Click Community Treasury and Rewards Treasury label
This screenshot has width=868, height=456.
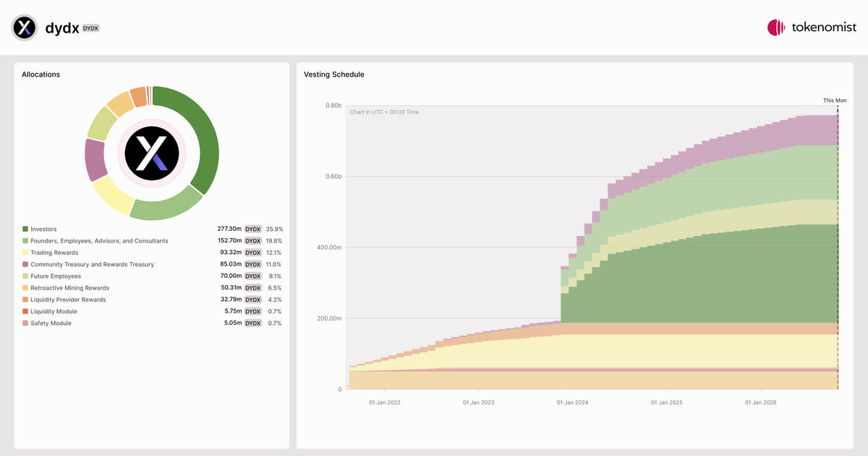point(92,265)
